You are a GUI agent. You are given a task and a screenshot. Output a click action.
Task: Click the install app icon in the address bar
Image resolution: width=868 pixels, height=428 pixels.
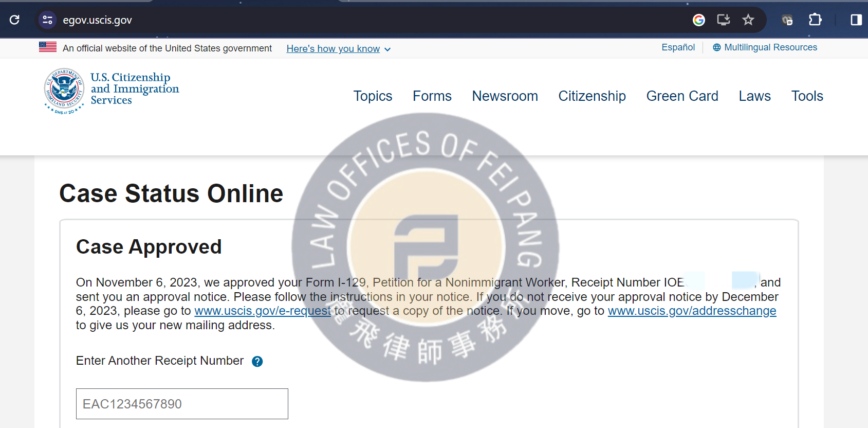coord(723,20)
